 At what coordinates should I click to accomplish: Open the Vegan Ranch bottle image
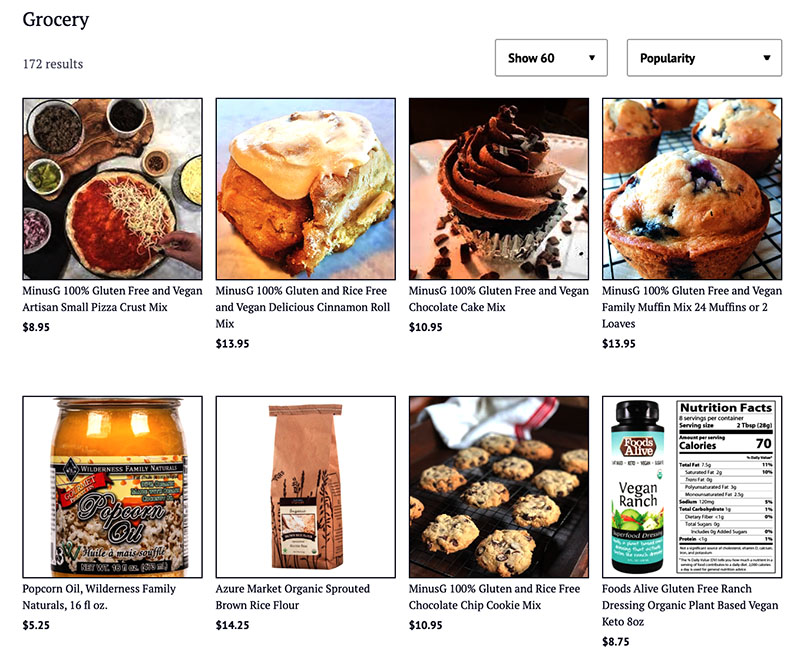[692, 487]
